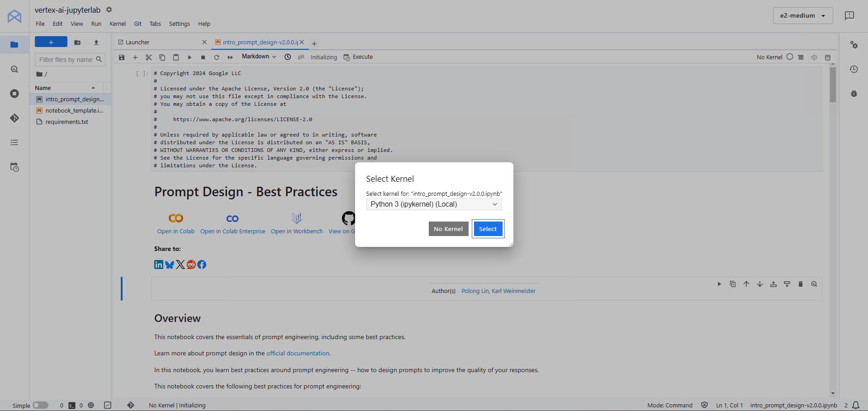The image size is (868, 411).
Task: Open the Help menu
Action: (204, 24)
